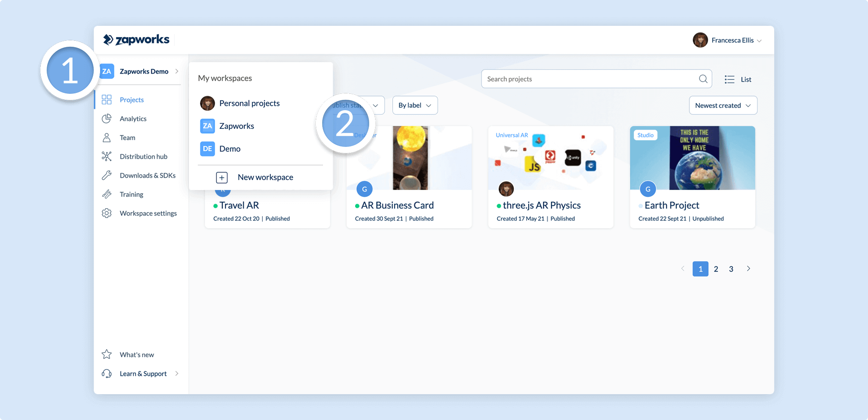Open Distribution hub using its node icon

click(x=106, y=156)
